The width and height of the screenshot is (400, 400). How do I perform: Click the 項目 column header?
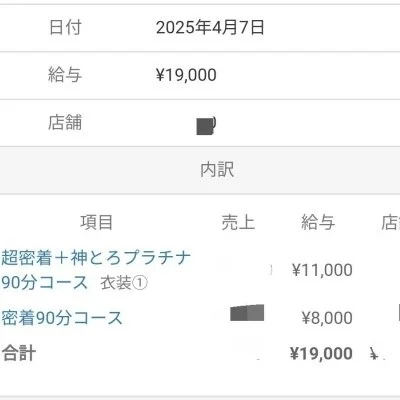96,222
